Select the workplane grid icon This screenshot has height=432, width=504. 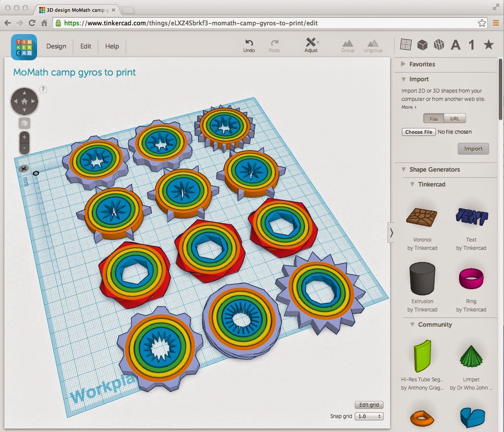tap(406, 45)
